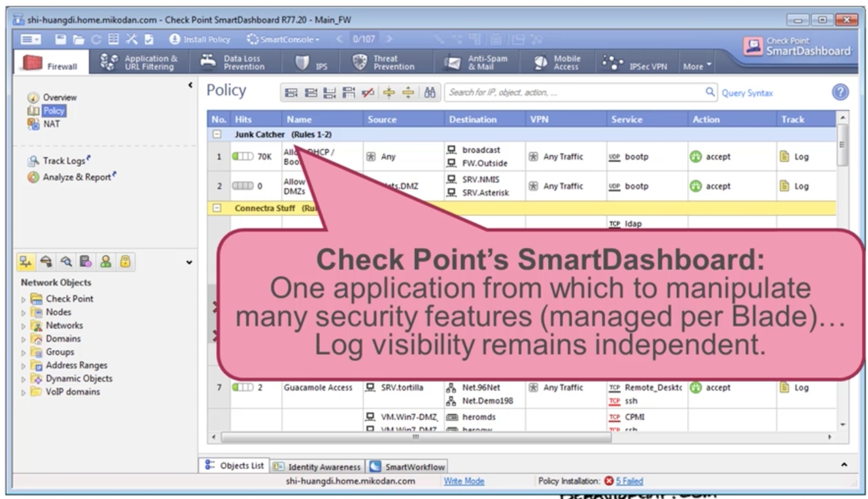Switch to the IPS blade tab

tap(312, 62)
